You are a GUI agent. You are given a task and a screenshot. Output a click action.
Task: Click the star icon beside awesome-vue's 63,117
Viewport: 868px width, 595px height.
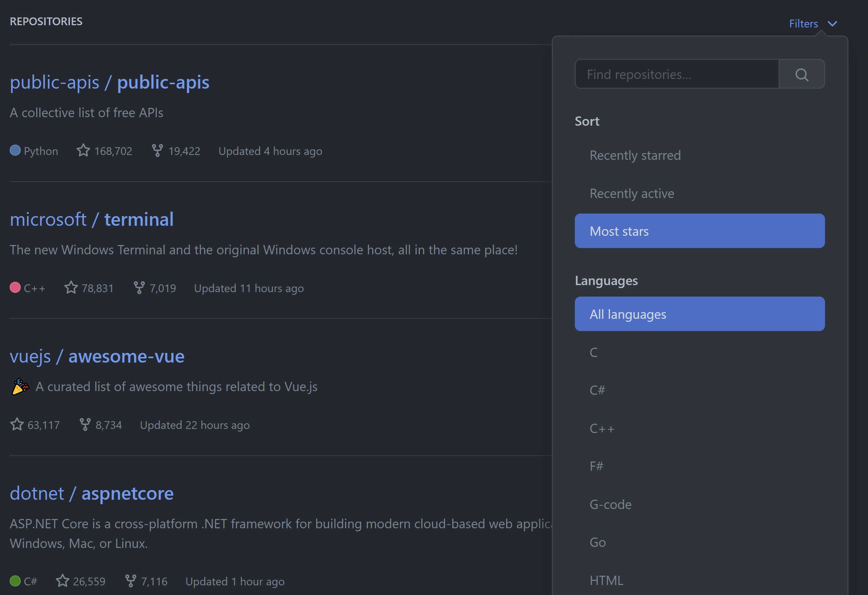click(x=16, y=424)
